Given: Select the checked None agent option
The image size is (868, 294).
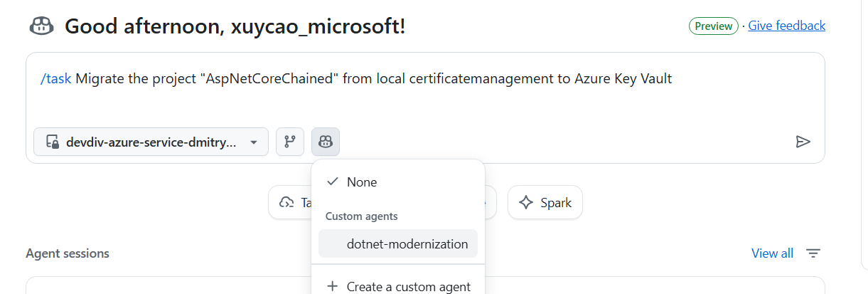Looking at the screenshot, I should coord(361,182).
